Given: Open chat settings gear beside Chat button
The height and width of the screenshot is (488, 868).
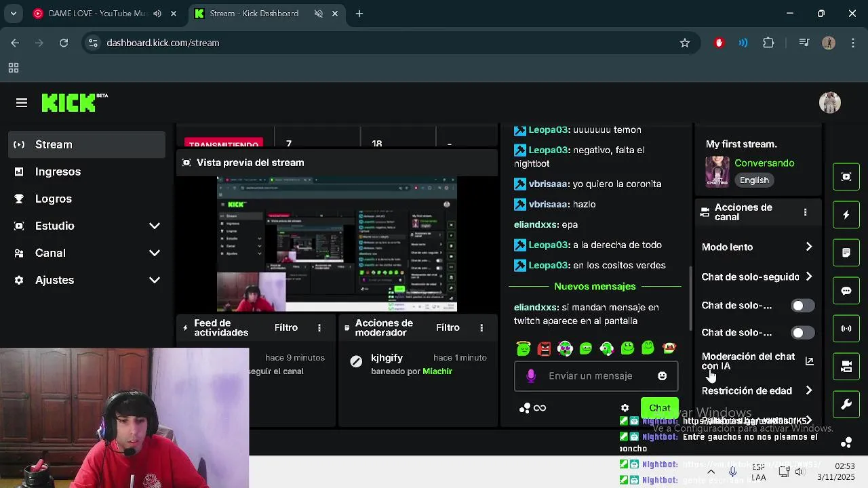Looking at the screenshot, I should (x=625, y=408).
